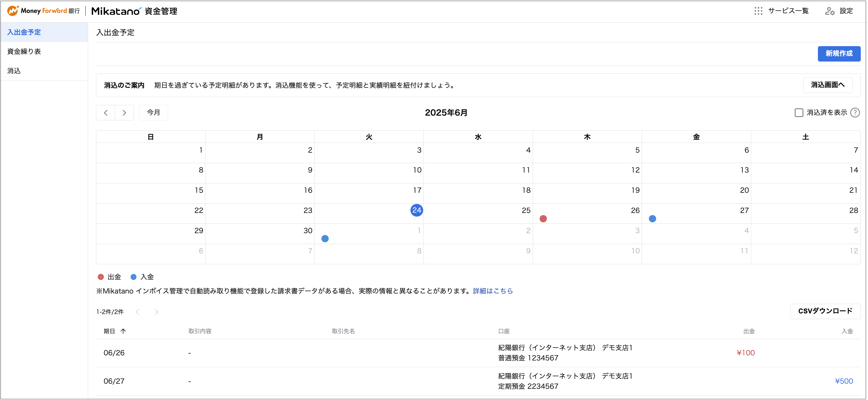Click the 06/27 row date

click(x=114, y=381)
